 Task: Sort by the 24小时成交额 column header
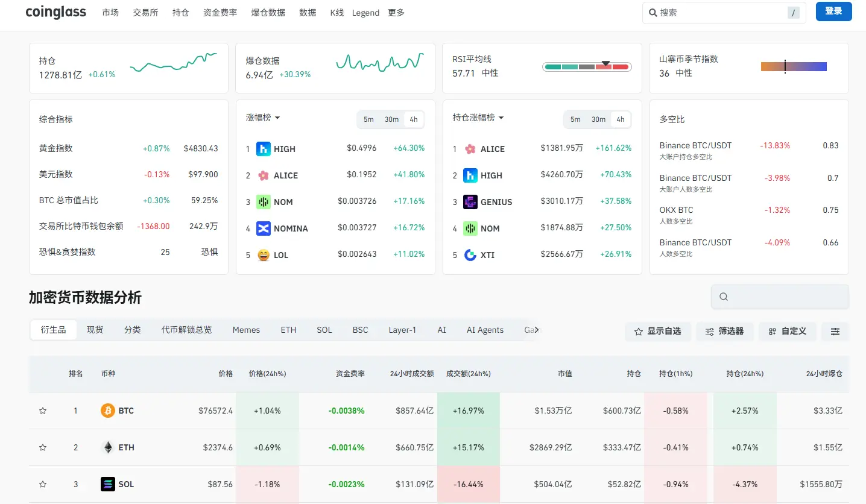(412, 374)
